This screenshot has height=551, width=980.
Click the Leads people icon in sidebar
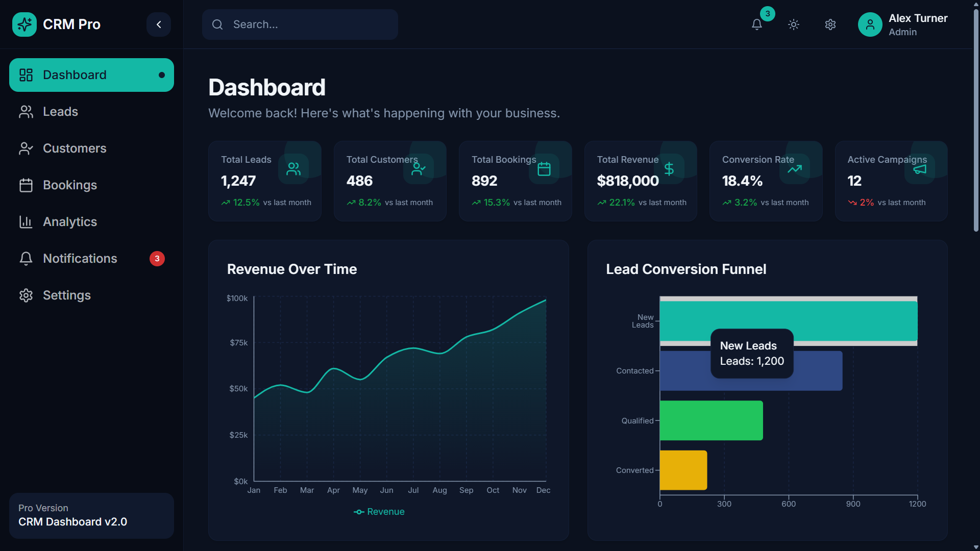click(26, 112)
